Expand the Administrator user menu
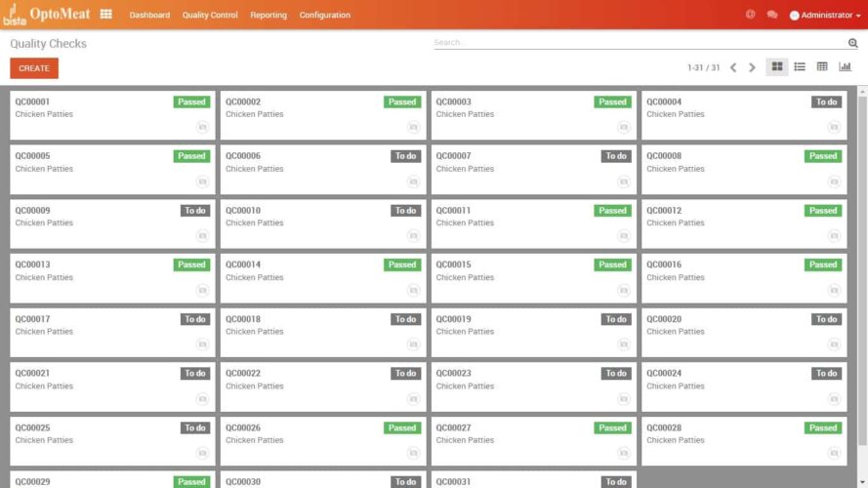868x488 pixels. (825, 15)
